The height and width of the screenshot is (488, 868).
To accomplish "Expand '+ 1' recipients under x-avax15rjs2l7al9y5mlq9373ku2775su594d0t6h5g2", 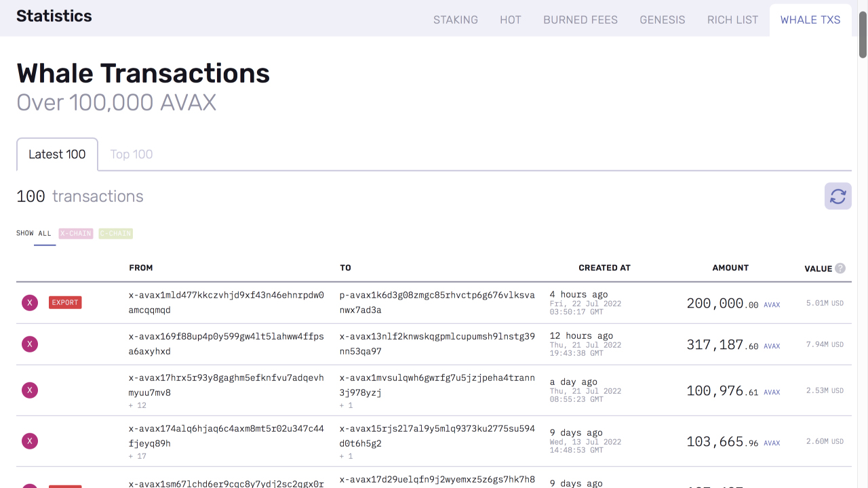I will 347,456.
